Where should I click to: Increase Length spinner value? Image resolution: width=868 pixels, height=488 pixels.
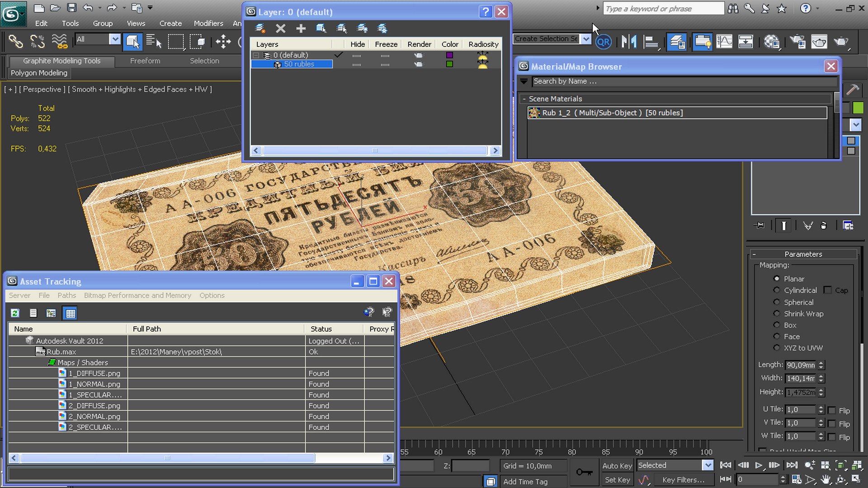pos(821,362)
